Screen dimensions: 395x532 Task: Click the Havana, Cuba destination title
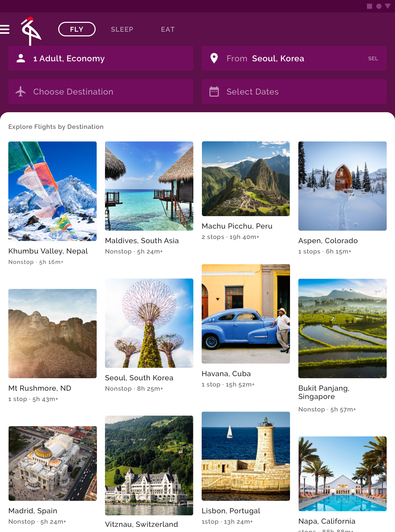click(x=226, y=374)
